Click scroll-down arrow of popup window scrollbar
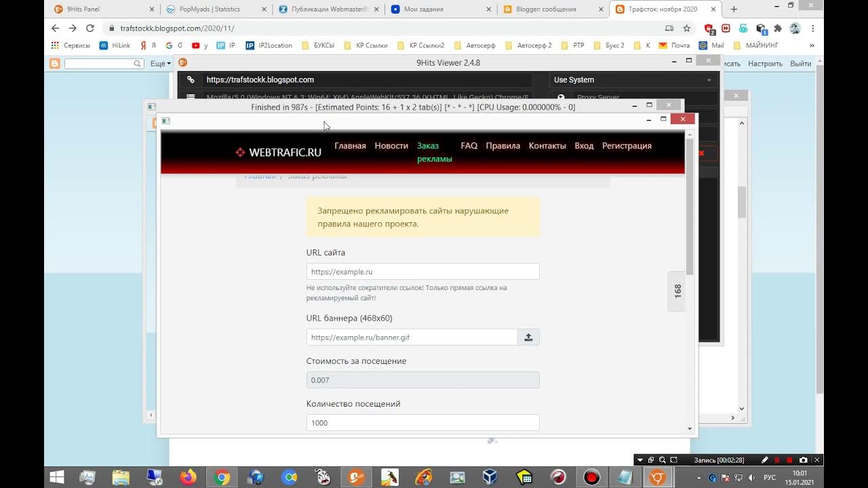 coord(690,428)
